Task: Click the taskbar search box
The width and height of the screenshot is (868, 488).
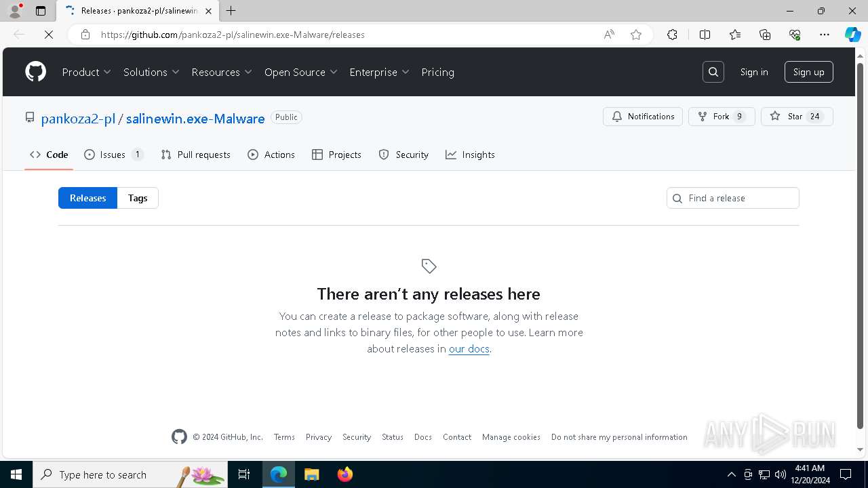Action: 130,474
